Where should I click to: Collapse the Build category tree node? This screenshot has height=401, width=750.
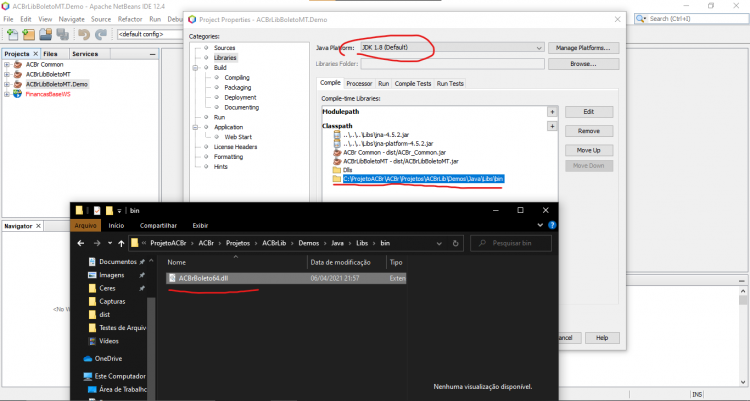pos(195,68)
